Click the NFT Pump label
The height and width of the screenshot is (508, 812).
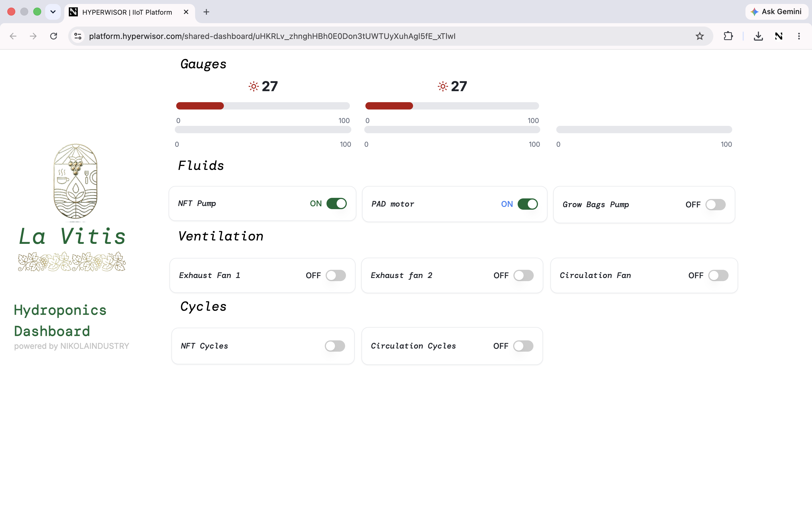point(197,203)
